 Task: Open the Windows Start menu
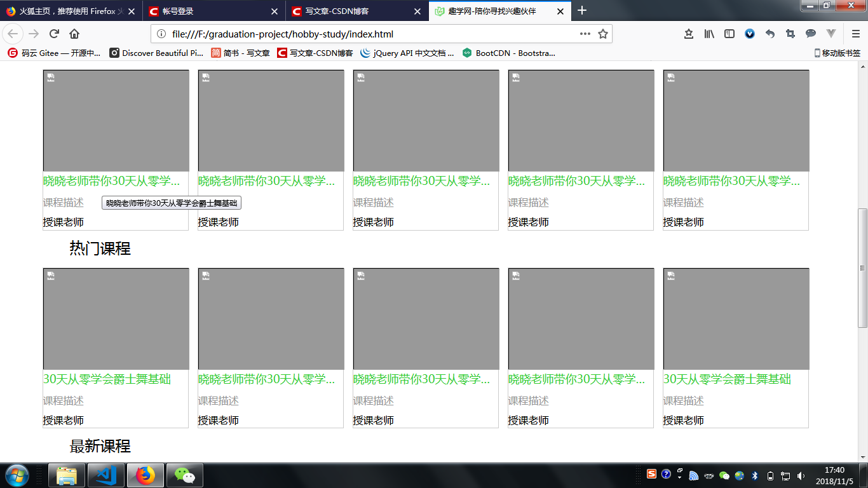point(16,475)
